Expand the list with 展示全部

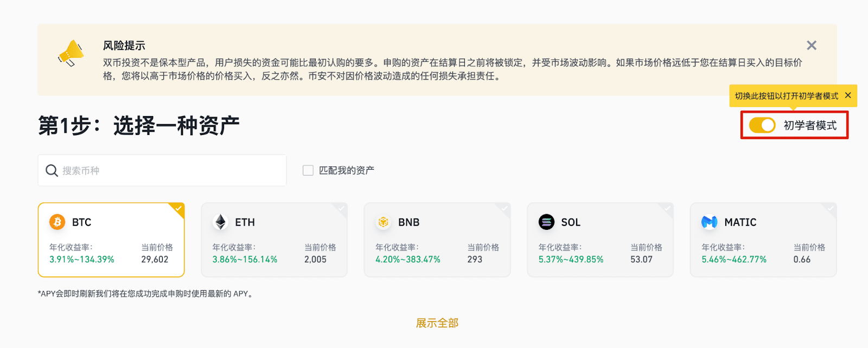click(x=437, y=323)
